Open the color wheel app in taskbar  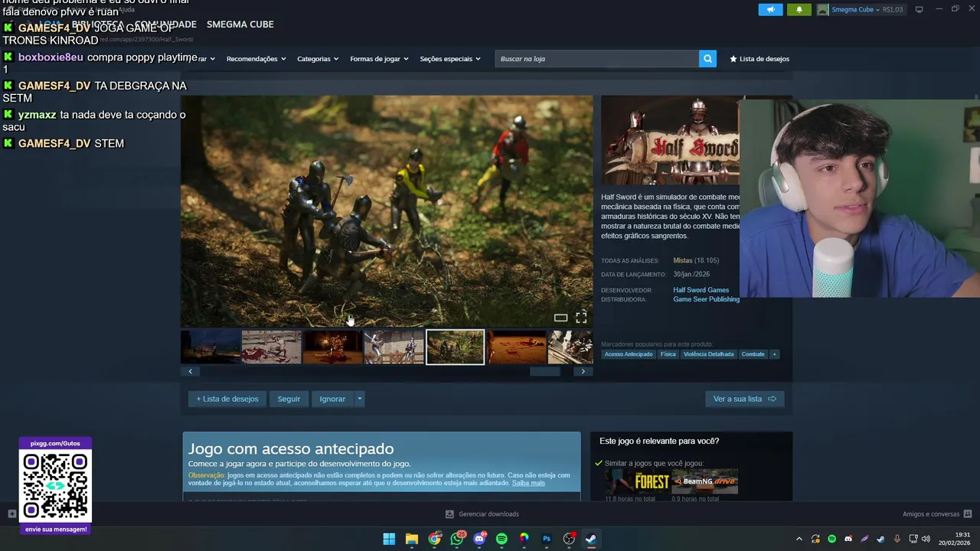524,539
